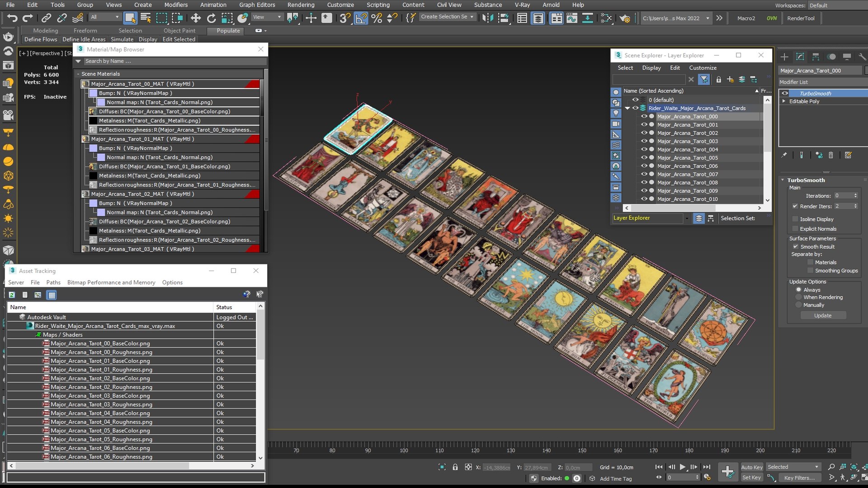This screenshot has height=488, width=868.
Task: Hide the Major_Arcana_Tarot_003 object eye
Action: tap(644, 141)
